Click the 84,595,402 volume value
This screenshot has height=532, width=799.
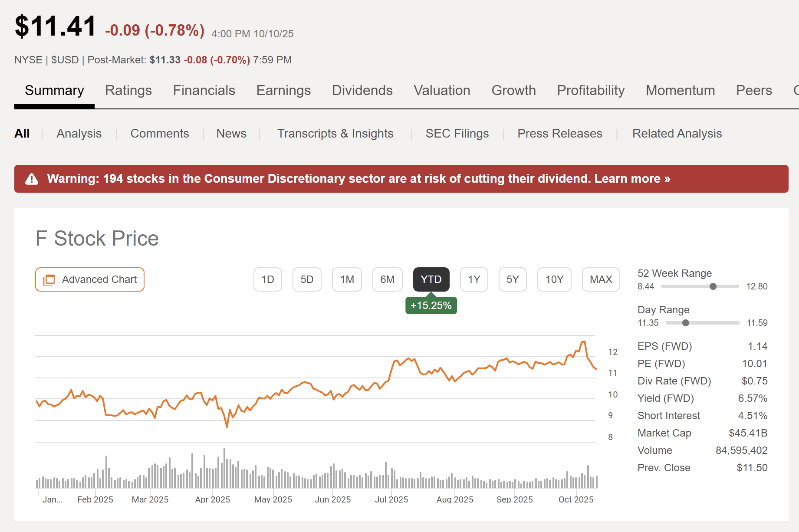pos(741,450)
